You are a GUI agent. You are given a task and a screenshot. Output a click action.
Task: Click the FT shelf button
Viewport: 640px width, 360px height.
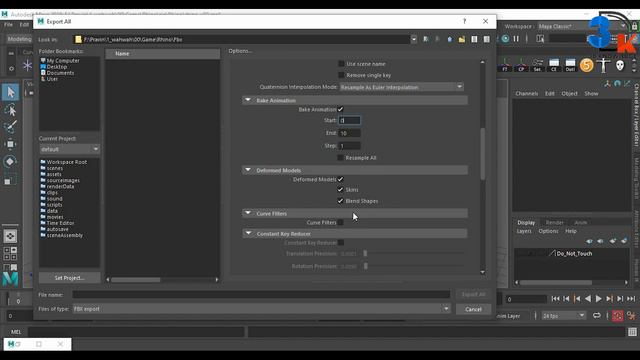(505, 65)
